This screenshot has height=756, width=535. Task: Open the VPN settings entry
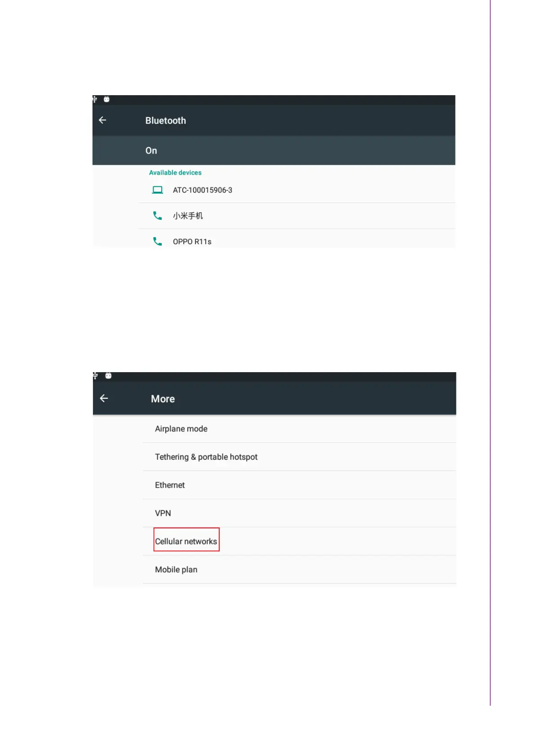163,513
